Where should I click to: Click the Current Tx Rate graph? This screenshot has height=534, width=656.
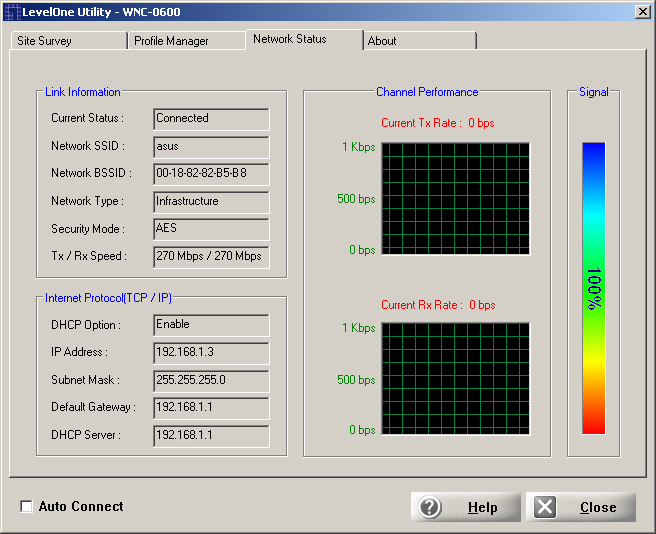455,198
